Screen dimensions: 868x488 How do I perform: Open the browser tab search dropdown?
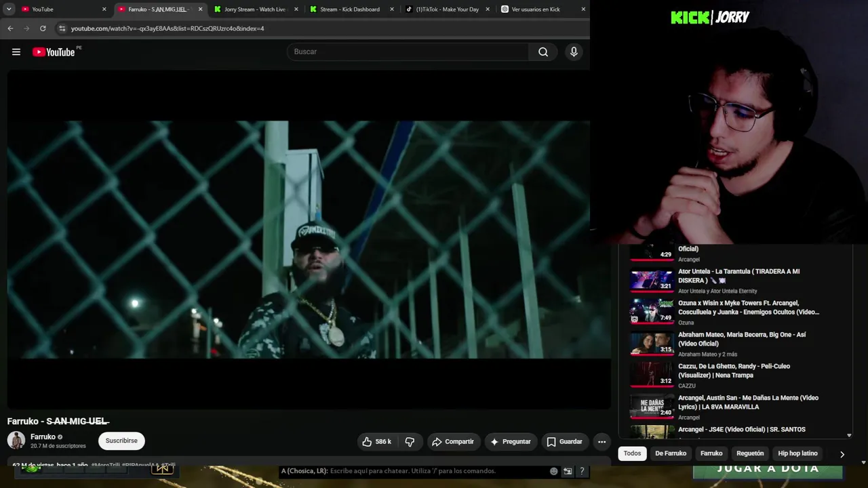(9, 9)
